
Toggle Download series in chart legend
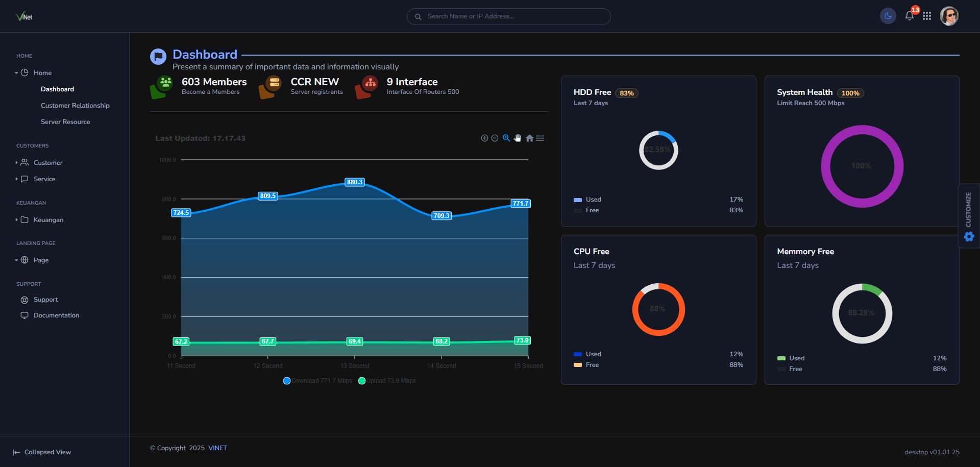pos(317,381)
